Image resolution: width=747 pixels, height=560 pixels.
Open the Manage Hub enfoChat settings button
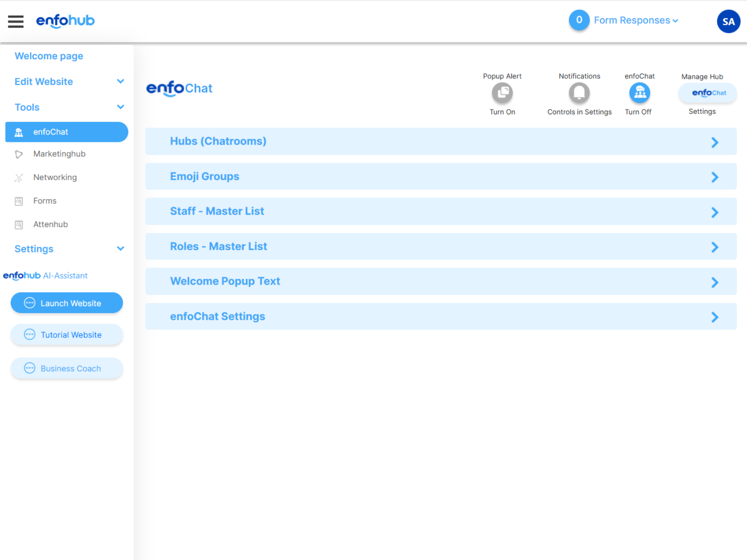707,93
